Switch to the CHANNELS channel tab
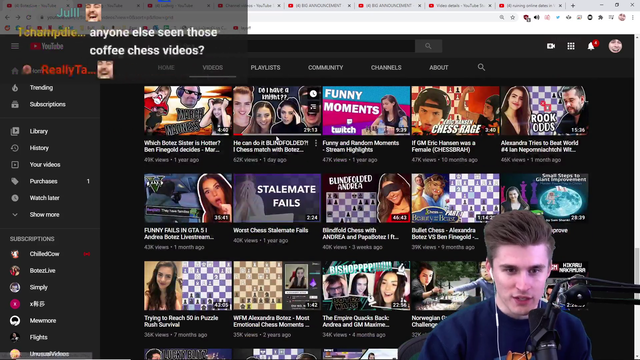640x360 pixels. [x=386, y=67]
